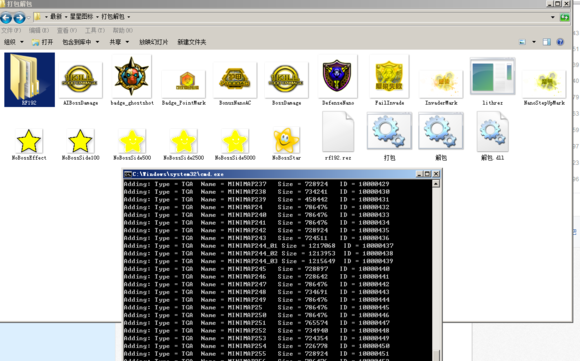This screenshot has height=361, width=580.
Task: Open the Explorer help icon
Action: pos(560,42)
